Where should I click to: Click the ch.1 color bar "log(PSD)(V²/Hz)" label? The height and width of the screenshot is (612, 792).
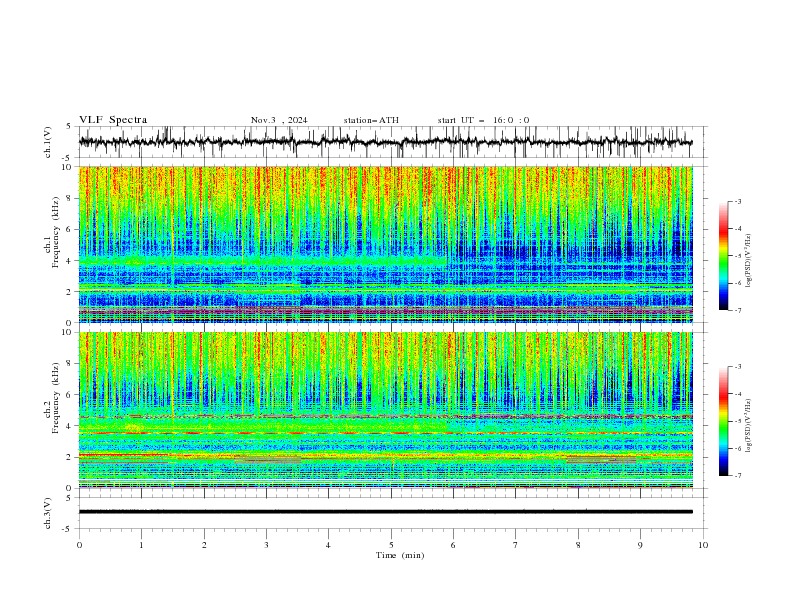[x=749, y=261]
